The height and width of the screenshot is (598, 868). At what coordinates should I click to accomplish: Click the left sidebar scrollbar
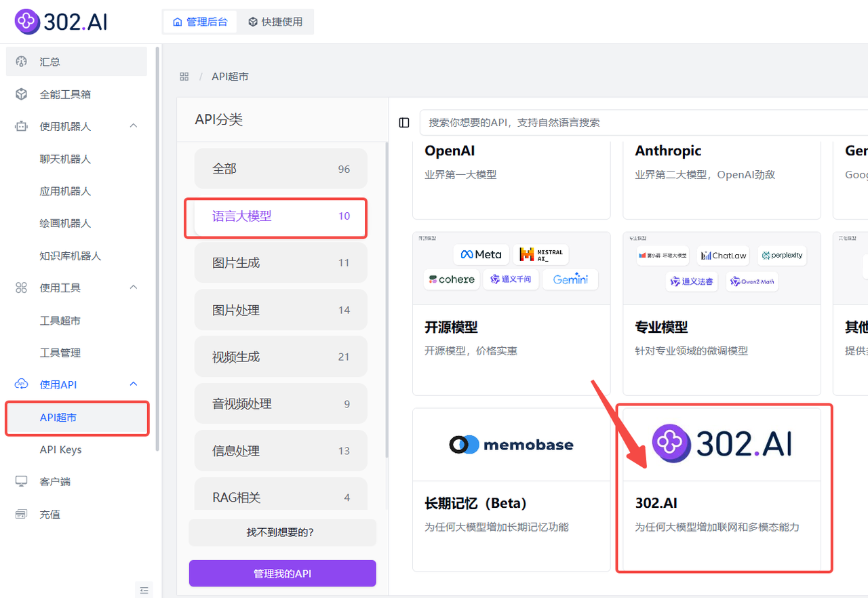click(x=158, y=248)
